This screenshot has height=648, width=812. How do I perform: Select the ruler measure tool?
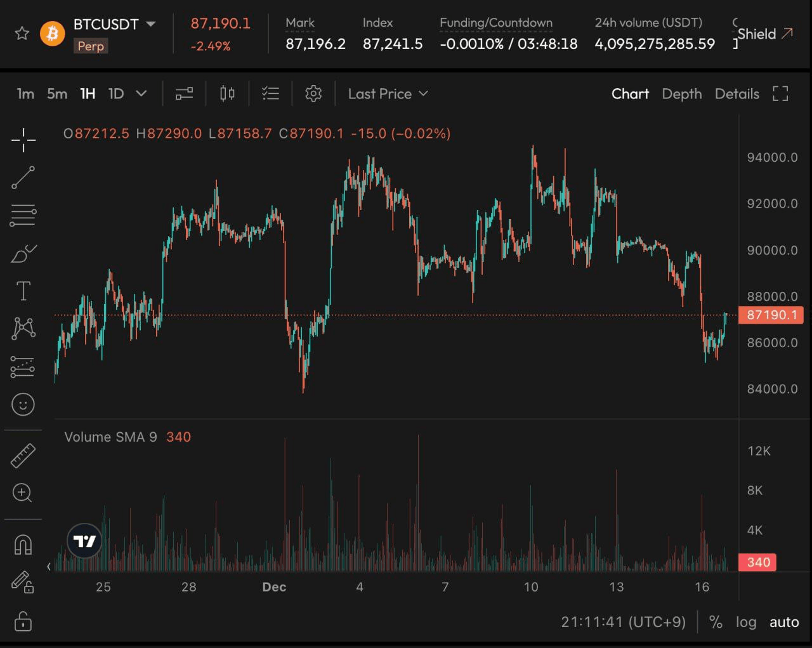(23, 455)
